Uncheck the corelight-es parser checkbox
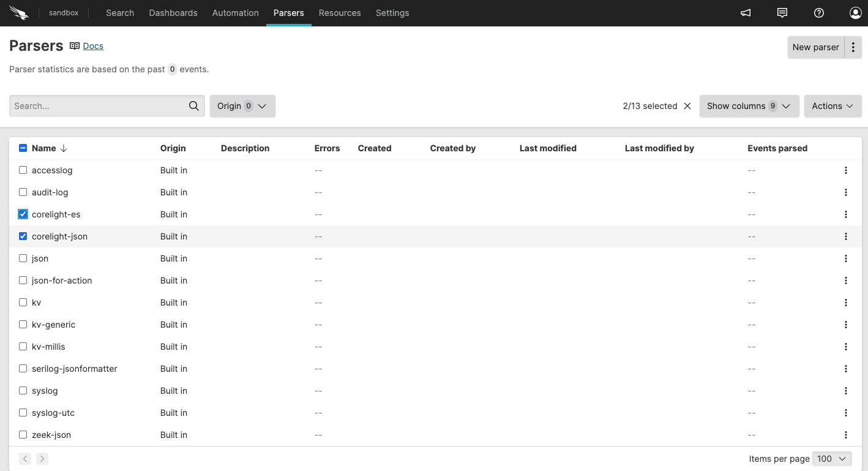 tap(23, 214)
